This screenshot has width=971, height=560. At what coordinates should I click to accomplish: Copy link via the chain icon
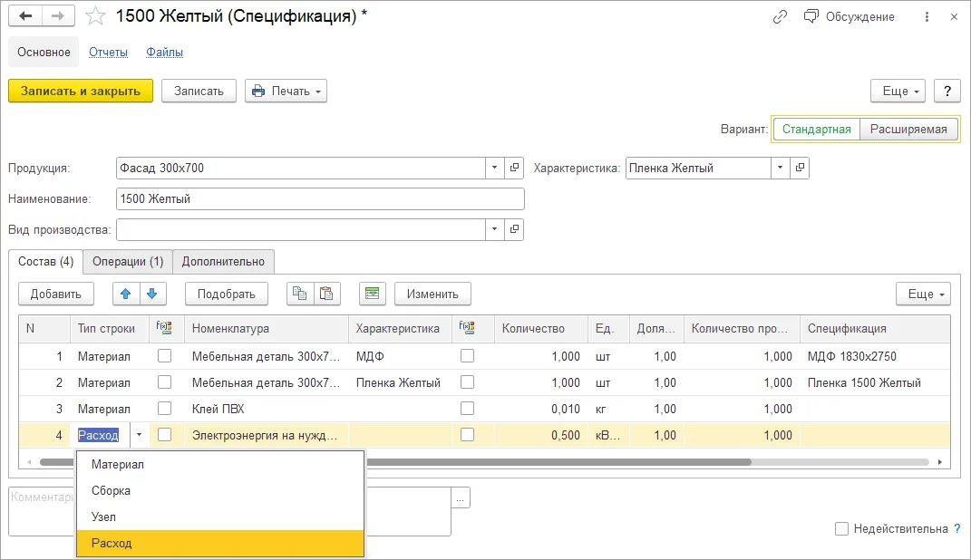point(780,16)
